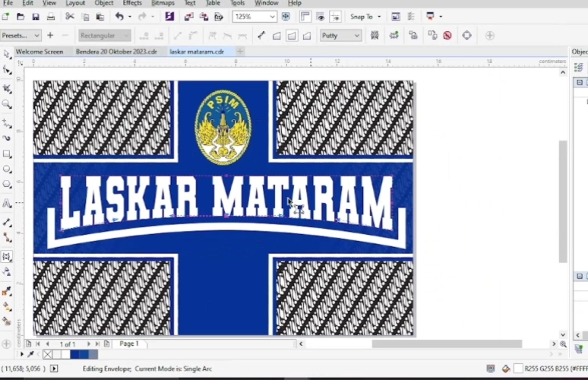Viewport: 588px width, 380px height.
Task: Enable Unconstrained envelope mode
Action: point(261,36)
